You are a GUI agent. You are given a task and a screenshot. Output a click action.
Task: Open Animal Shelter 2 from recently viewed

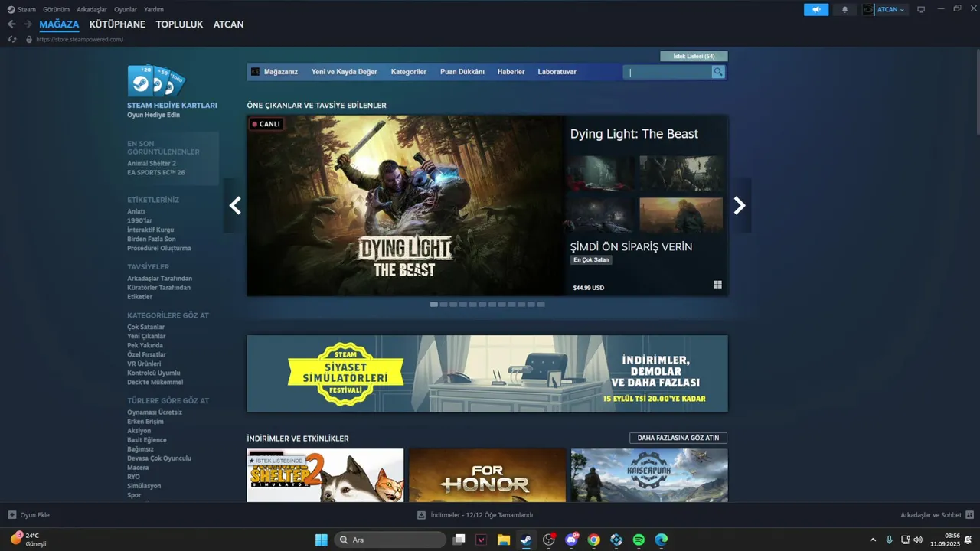click(x=152, y=163)
